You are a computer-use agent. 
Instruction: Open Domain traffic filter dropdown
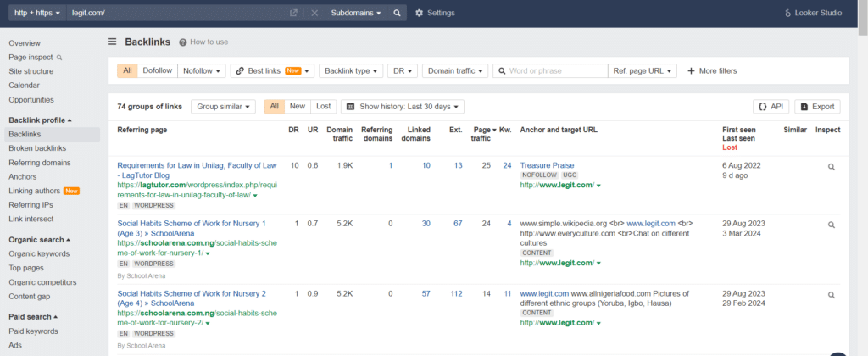coord(455,71)
